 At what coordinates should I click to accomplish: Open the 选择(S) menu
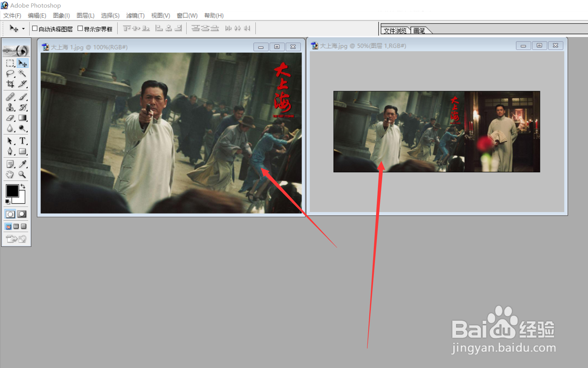(110, 16)
